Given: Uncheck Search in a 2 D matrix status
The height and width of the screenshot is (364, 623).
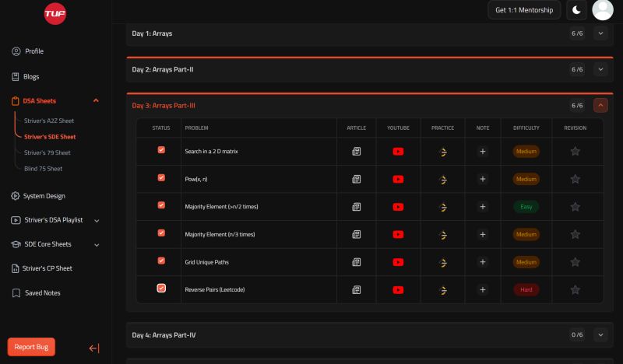Looking at the screenshot, I should click(x=161, y=150).
